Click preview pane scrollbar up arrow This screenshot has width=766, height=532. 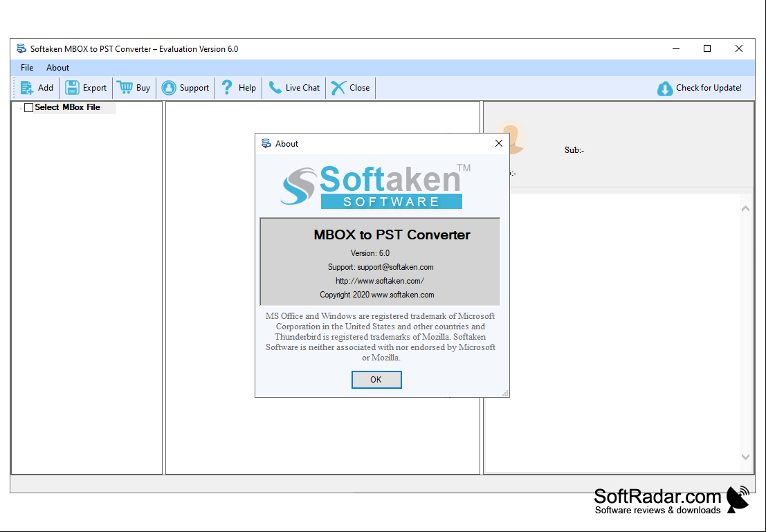pos(745,209)
